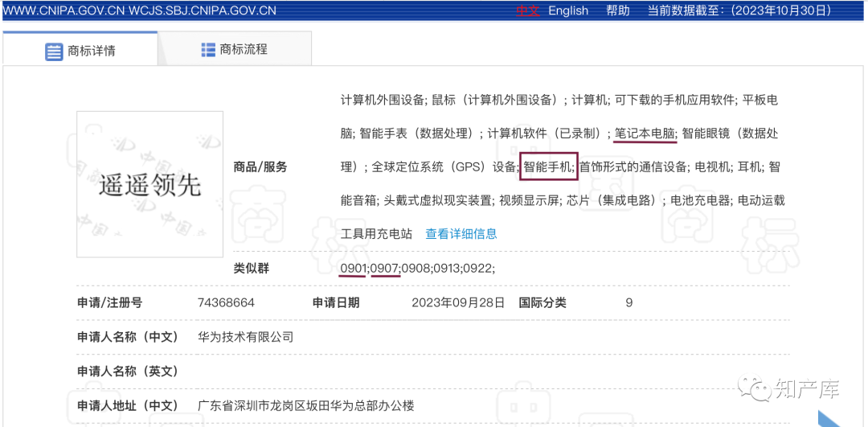Click the boxed 智能手机 text
Screen dimensions: 868x427
coord(548,167)
